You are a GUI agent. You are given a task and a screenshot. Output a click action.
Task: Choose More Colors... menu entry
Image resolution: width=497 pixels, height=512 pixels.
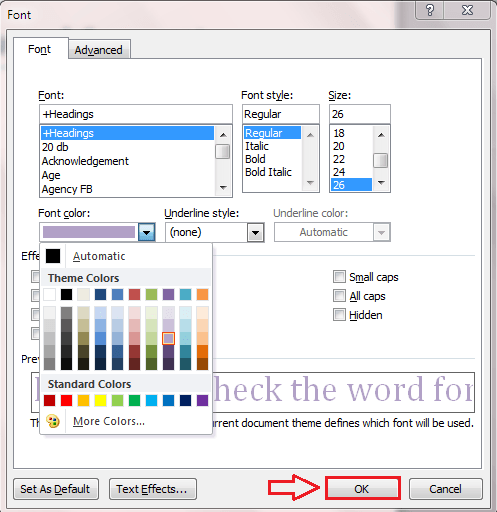point(109,421)
